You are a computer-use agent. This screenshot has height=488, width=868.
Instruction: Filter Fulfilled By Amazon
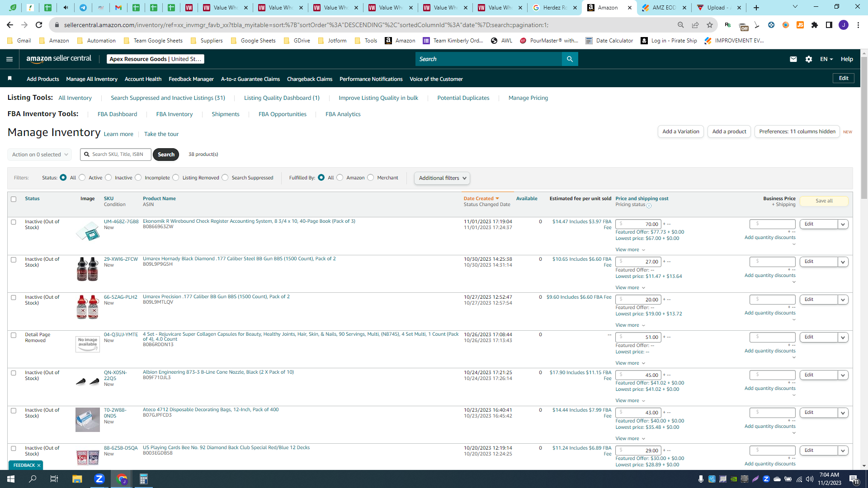340,178
